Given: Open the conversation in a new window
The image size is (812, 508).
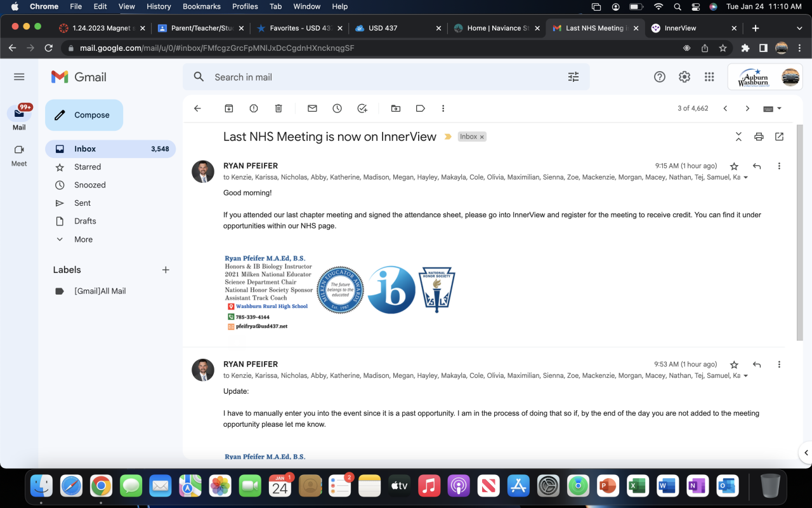Looking at the screenshot, I should [x=779, y=137].
